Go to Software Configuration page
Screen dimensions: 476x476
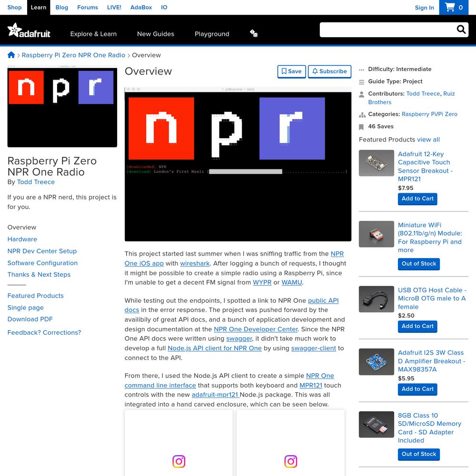42,263
